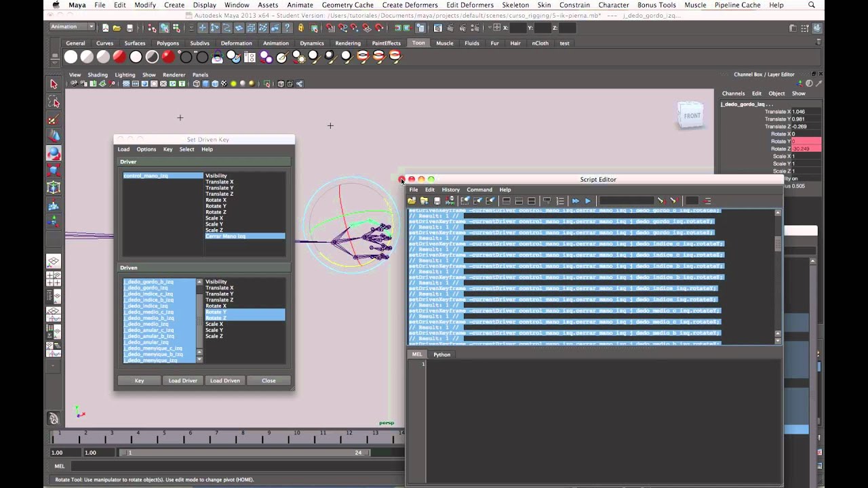Open the Skeleton menu in menu bar
Screen dimensions: 868x488
[x=515, y=5]
